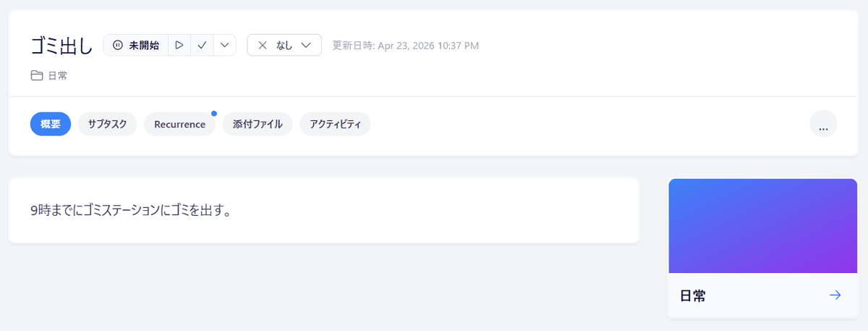868x331 pixels.
Task: Go to the アクティビティ tab
Action: [x=335, y=125]
